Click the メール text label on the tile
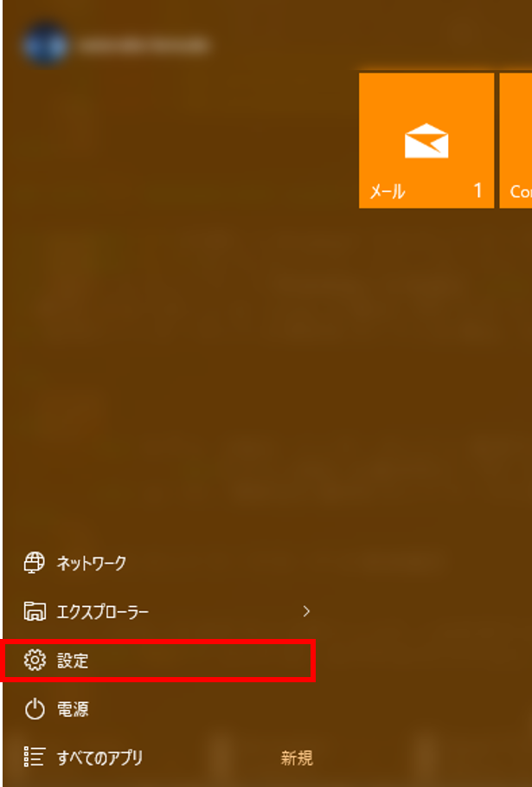 click(387, 191)
